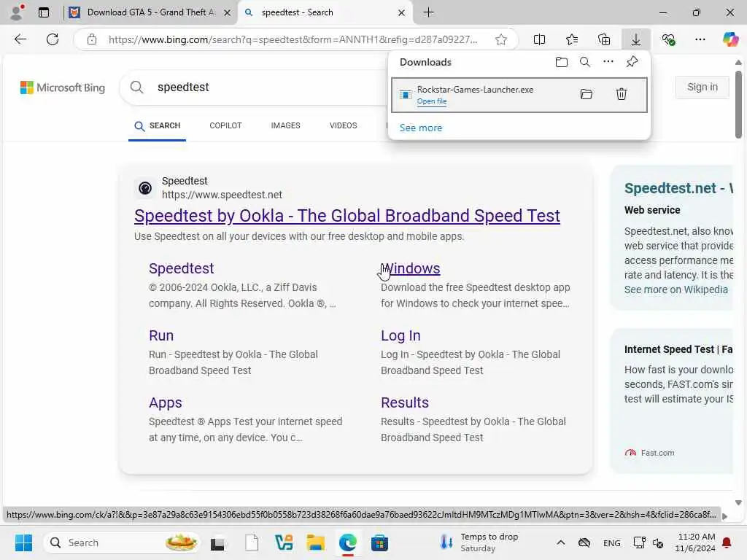The height and width of the screenshot is (560, 747).
Task: Switch to VIDEOS results tab
Action: click(343, 125)
